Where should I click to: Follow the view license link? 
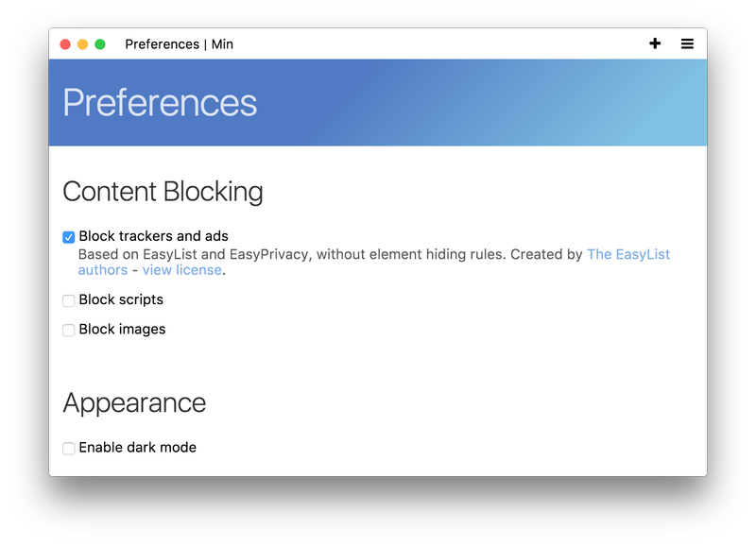coord(181,270)
